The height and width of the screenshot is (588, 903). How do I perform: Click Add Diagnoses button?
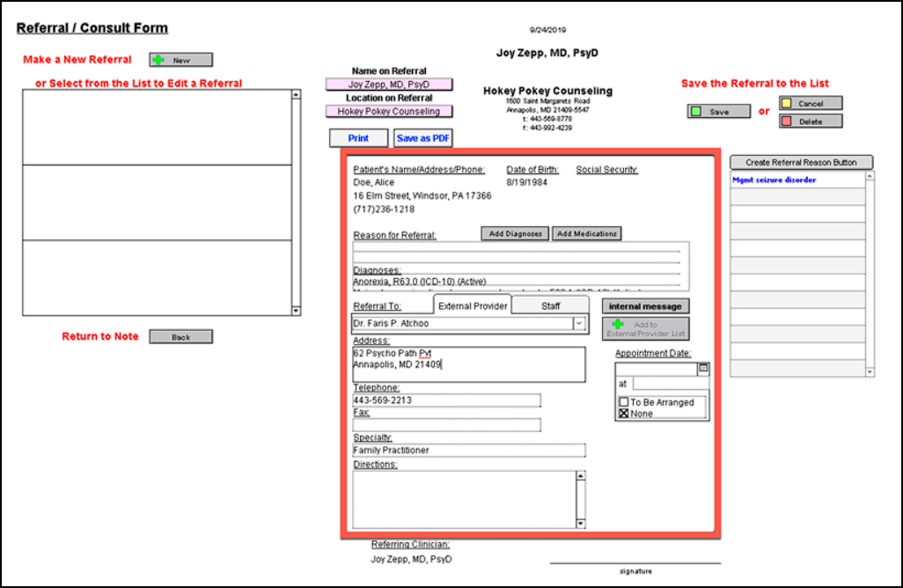516,233
